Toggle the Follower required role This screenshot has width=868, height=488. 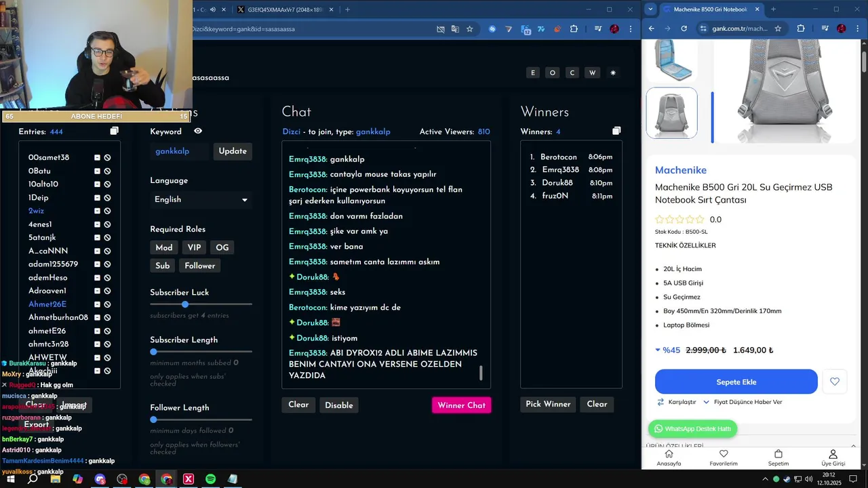tap(200, 266)
